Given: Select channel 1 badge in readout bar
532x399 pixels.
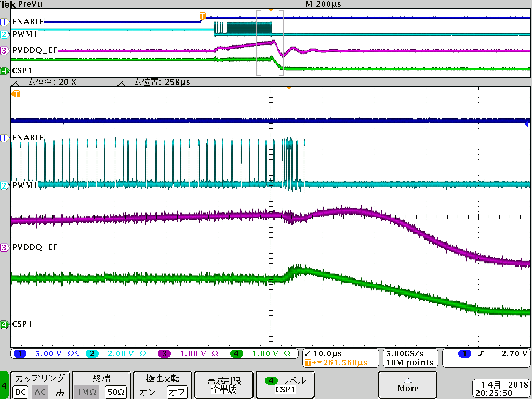Looking at the screenshot, I should coord(20,354).
